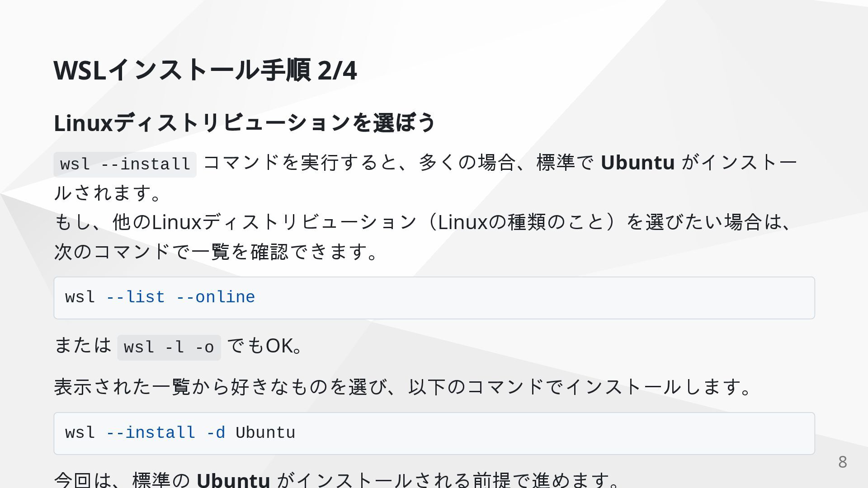Click the bold Ubuntu text in first paragraph
This screenshot has height=488, width=868.
pos(637,163)
